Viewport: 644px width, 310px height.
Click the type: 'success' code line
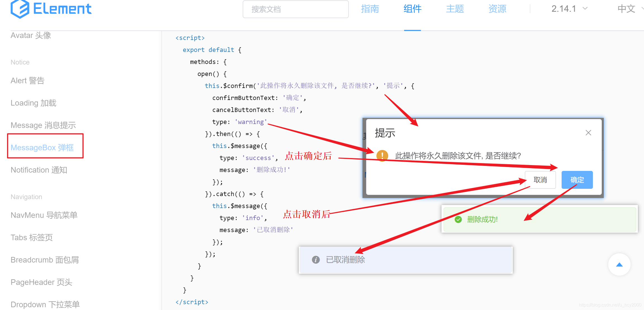tap(249, 158)
